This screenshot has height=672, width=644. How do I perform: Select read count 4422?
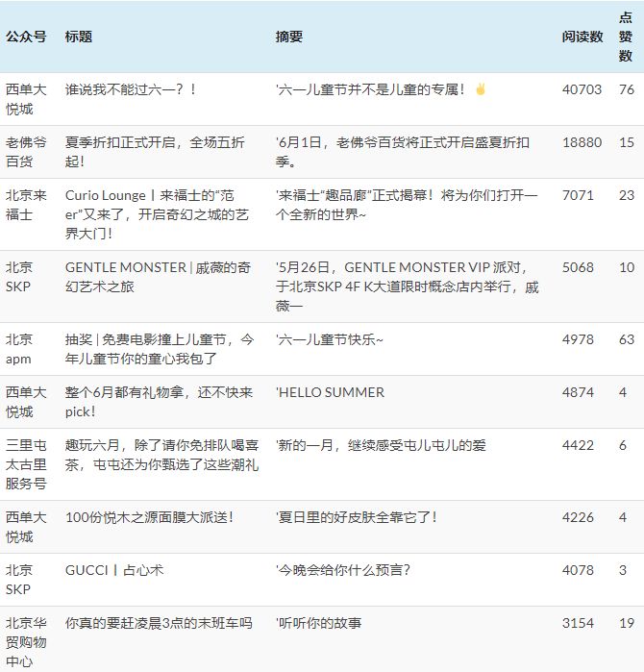pyautogui.click(x=578, y=445)
